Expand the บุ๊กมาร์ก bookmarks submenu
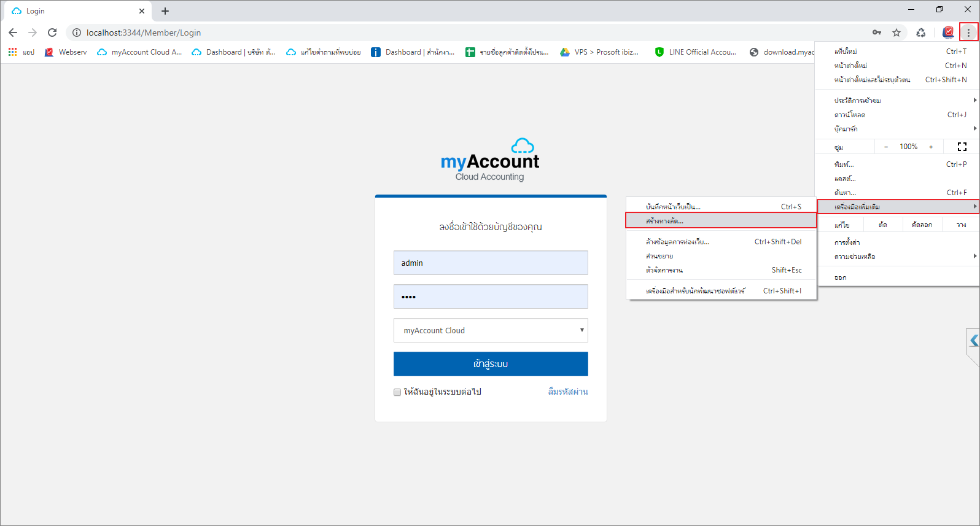The width and height of the screenshot is (980, 526). pos(898,129)
